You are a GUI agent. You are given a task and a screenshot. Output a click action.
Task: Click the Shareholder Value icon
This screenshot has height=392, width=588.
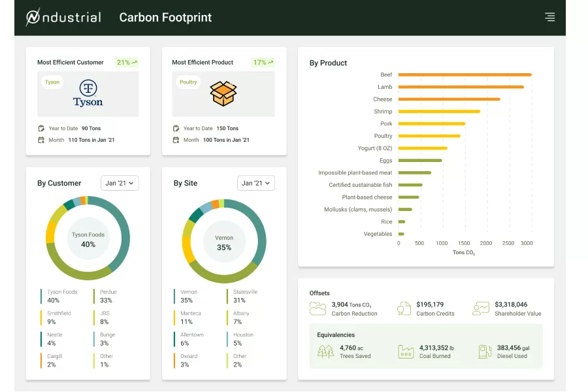pos(482,308)
